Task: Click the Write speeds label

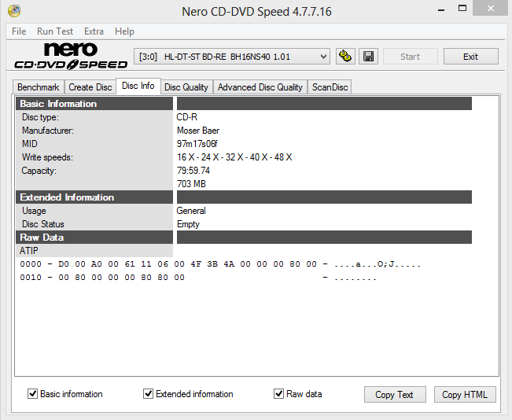Action: tap(47, 157)
